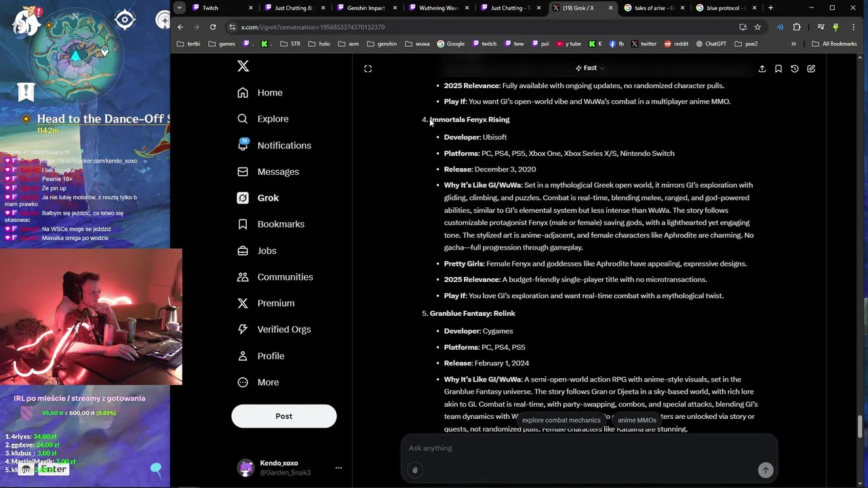Open the twitter bookmark
This screenshot has height=488, width=868.
pyautogui.click(x=644, y=44)
